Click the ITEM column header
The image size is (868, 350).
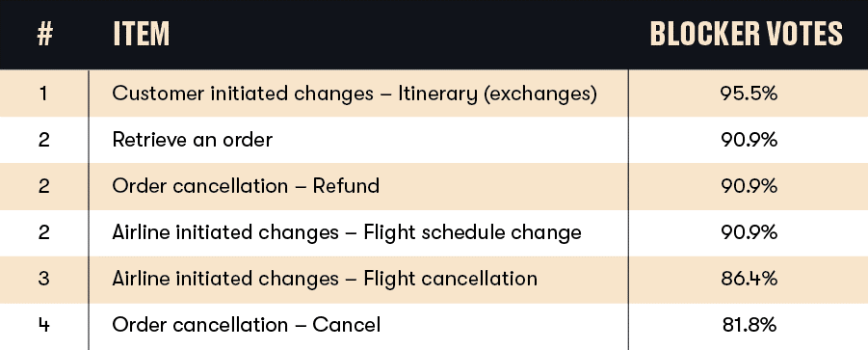coord(142,34)
